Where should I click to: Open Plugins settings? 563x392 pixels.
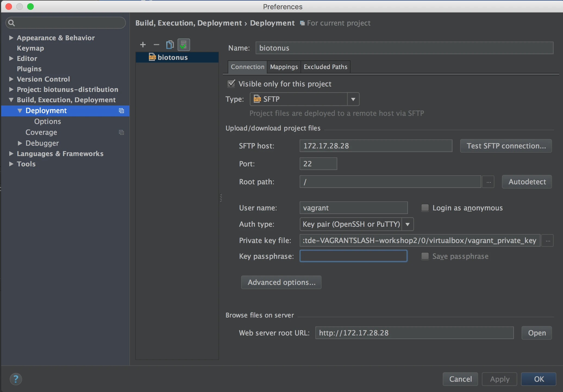29,69
